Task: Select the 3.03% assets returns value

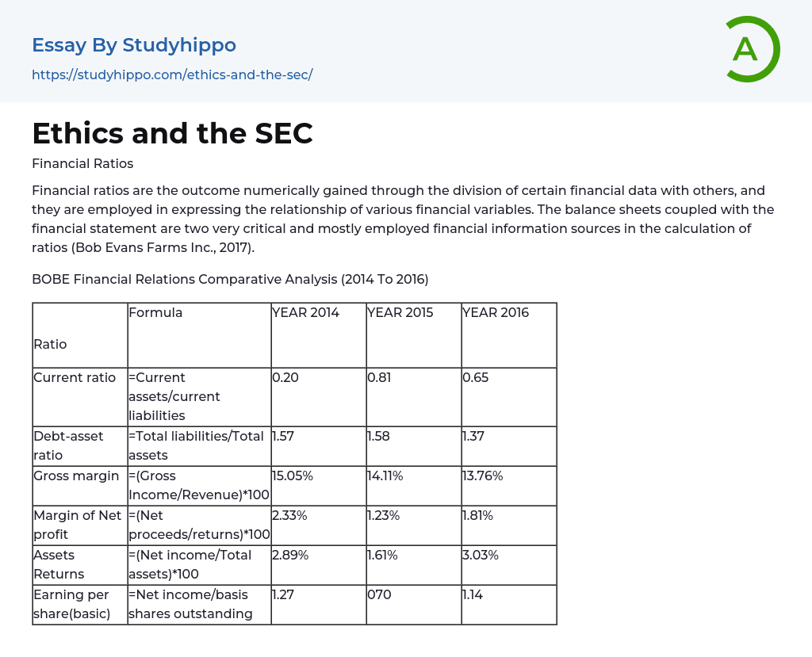Action: pyautogui.click(x=481, y=556)
